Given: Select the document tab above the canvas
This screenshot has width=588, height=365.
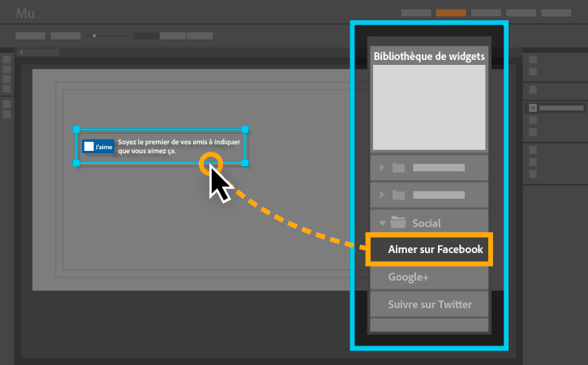Looking at the screenshot, I should (38, 52).
